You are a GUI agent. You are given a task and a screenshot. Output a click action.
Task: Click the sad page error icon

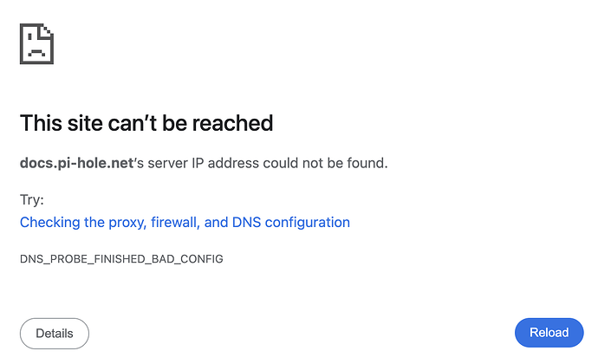click(x=36, y=42)
